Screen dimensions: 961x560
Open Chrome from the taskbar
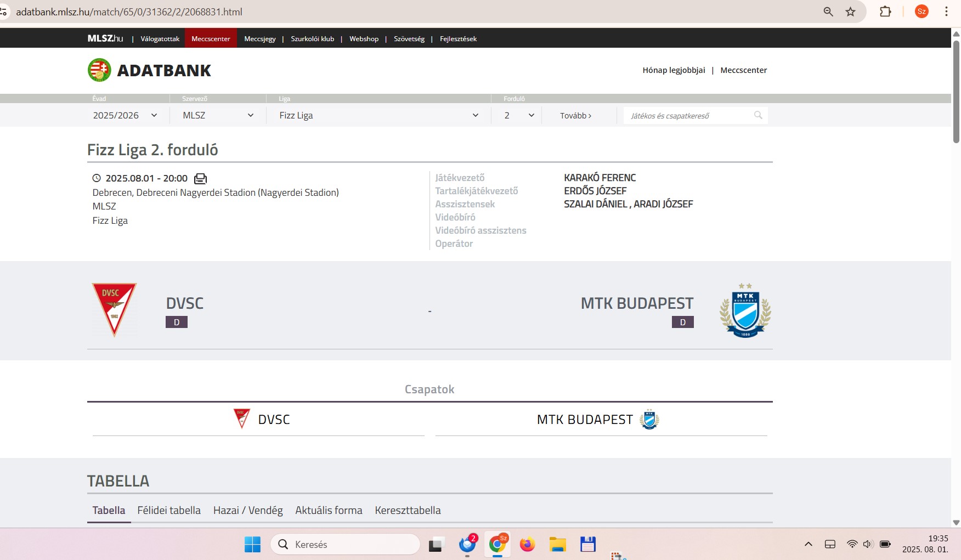pos(498,544)
